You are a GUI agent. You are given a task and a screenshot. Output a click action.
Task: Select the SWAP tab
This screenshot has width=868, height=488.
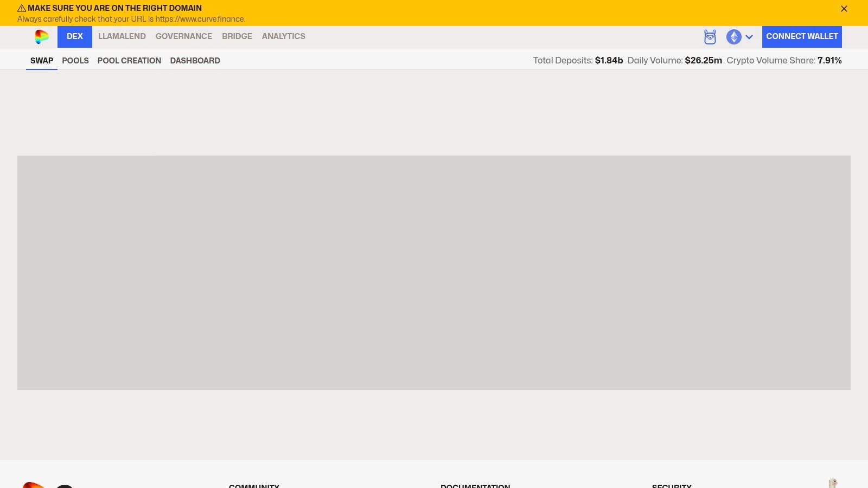coord(42,61)
